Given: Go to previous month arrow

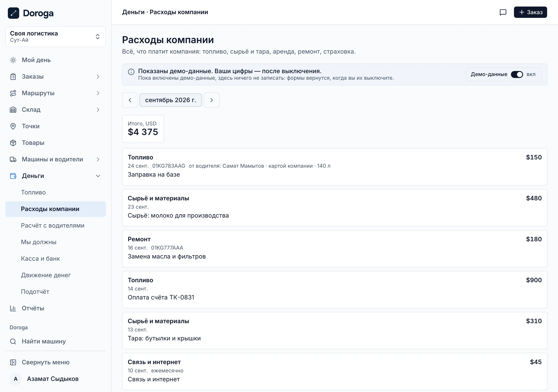Looking at the screenshot, I should click(130, 100).
